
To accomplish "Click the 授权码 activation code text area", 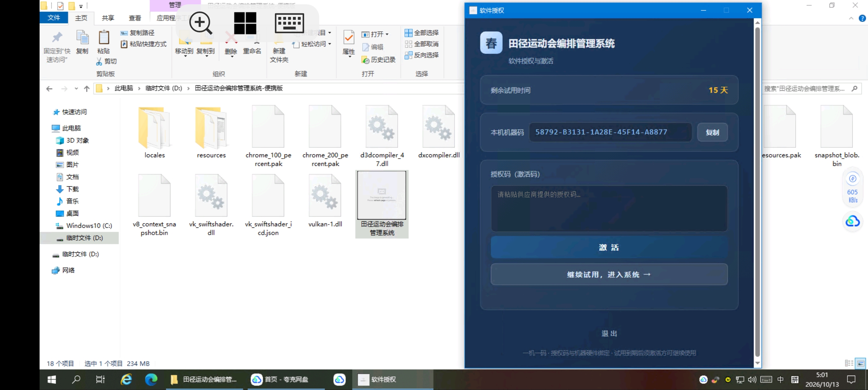I will pos(609,208).
